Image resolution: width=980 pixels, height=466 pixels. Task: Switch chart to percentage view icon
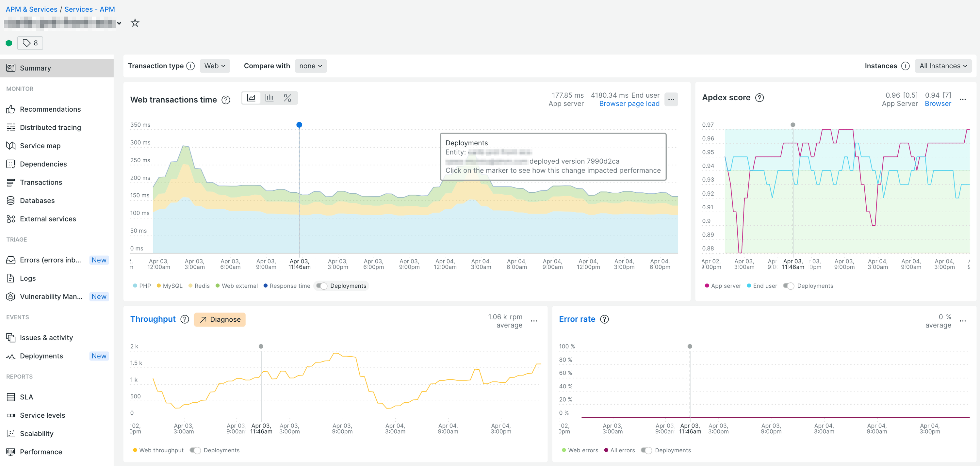[x=287, y=98]
